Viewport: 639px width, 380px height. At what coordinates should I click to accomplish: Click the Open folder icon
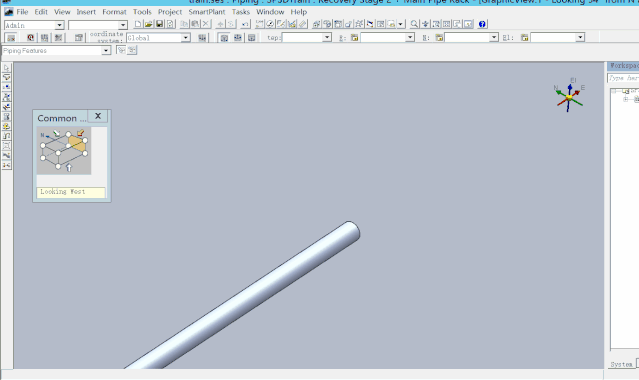point(149,24)
